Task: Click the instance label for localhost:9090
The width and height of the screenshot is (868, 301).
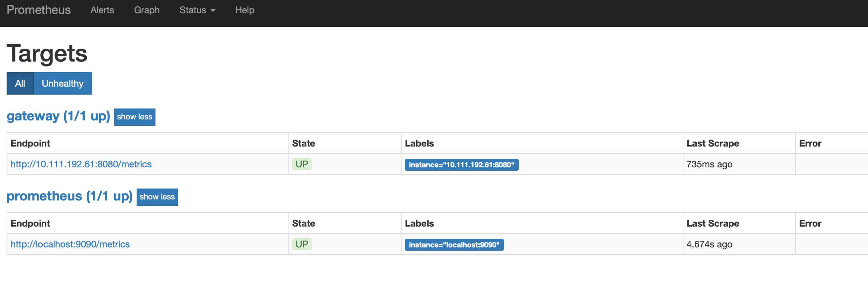Action: [454, 244]
